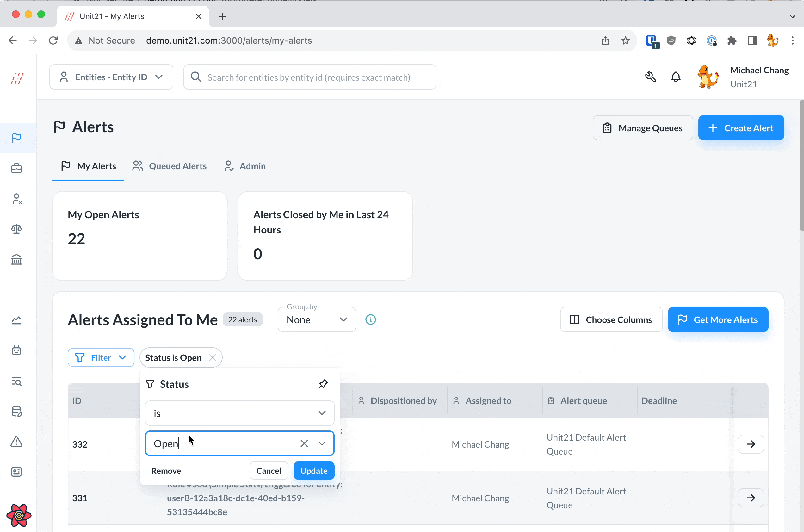Image resolution: width=804 pixels, height=532 pixels.
Task: Switch to the Queued Alerts tab
Action: [170, 166]
